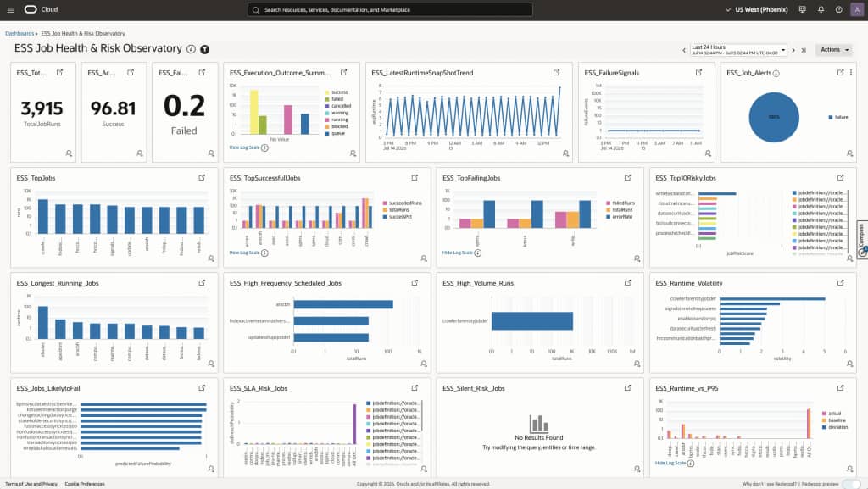Image resolution: width=868 pixels, height=489 pixels.
Task: Open the Actions dropdown menu
Action: (x=834, y=50)
